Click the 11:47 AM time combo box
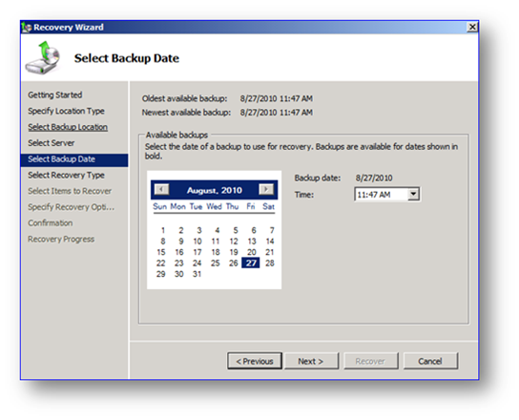 point(387,195)
